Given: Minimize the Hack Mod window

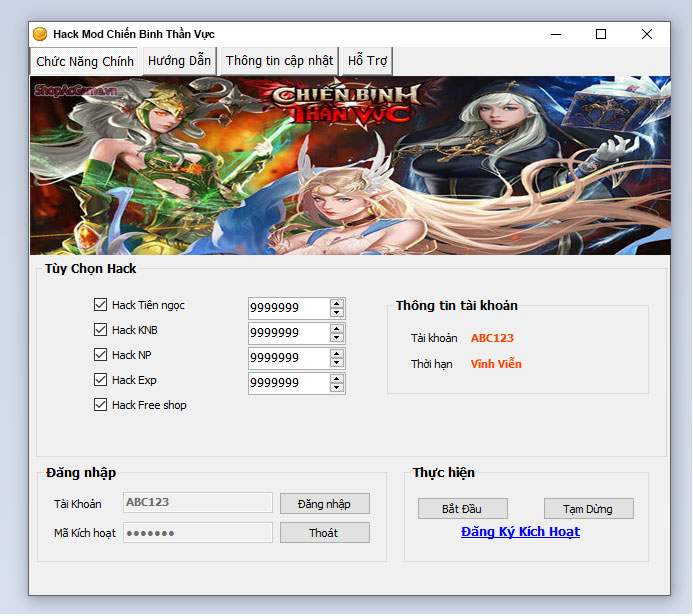Looking at the screenshot, I should tap(556, 34).
